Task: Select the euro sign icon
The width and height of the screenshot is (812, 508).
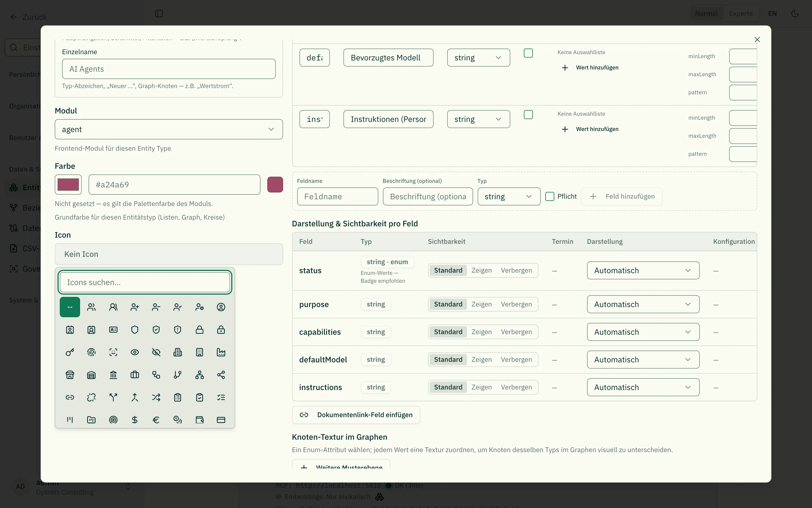Action: [156, 420]
